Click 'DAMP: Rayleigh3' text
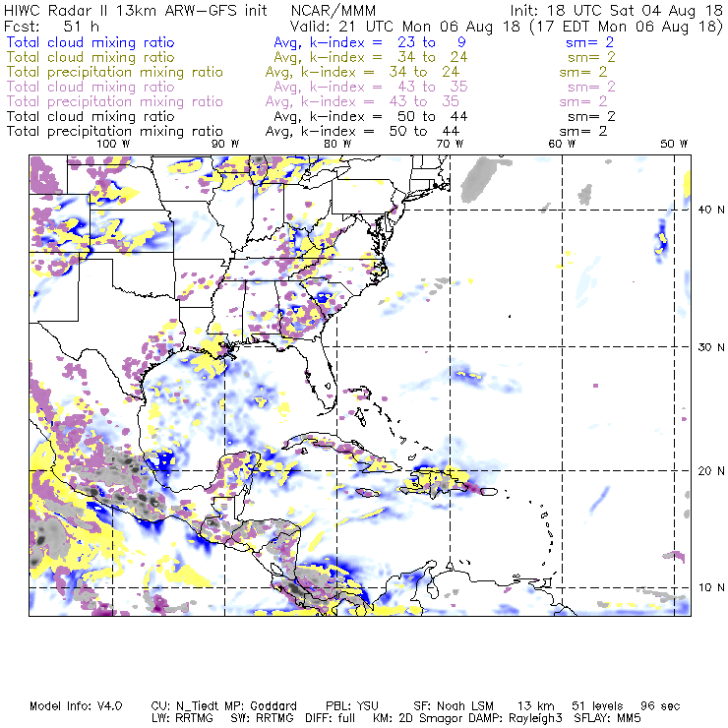The image size is (728, 728). coord(516,718)
